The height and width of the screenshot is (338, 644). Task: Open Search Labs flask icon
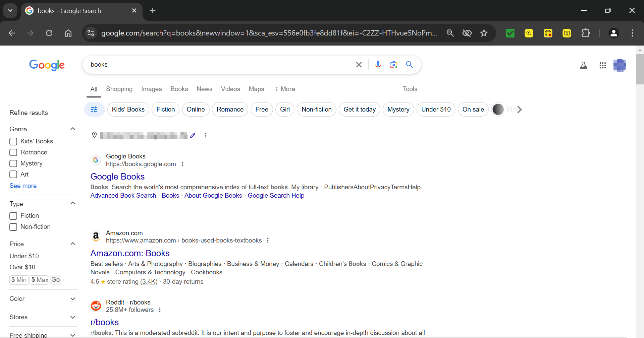pyautogui.click(x=584, y=65)
